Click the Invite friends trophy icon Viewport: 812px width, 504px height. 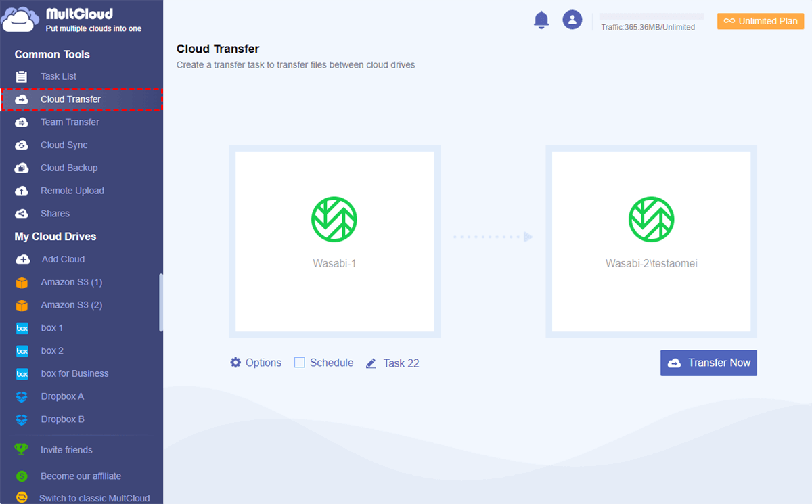(x=22, y=450)
